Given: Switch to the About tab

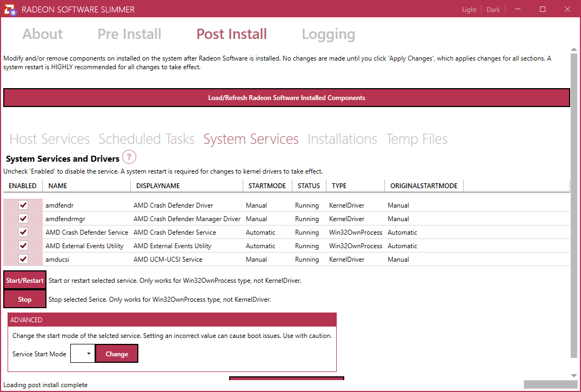Looking at the screenshot, I should click(x=43, y=34).
